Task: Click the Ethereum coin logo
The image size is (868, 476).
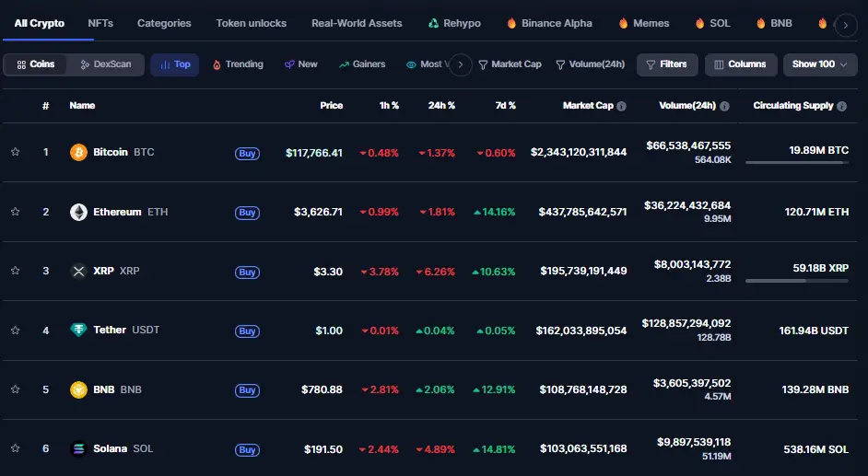Action: (78, 212)
